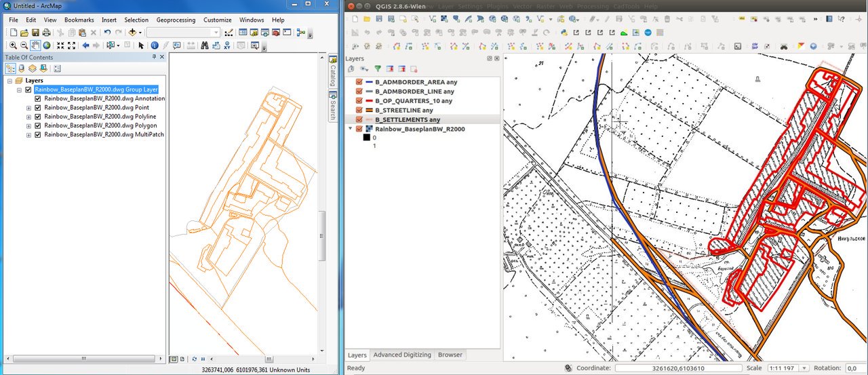Viewport: 868px width, 375px height.
Task: Open the Geoprocessing menu
Action: (x=176, y=20)
